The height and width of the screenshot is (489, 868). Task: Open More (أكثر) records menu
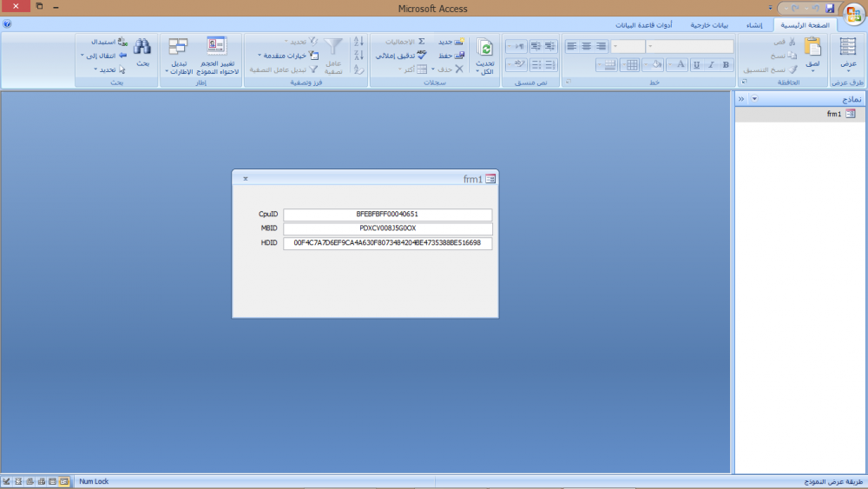(412, 69)
